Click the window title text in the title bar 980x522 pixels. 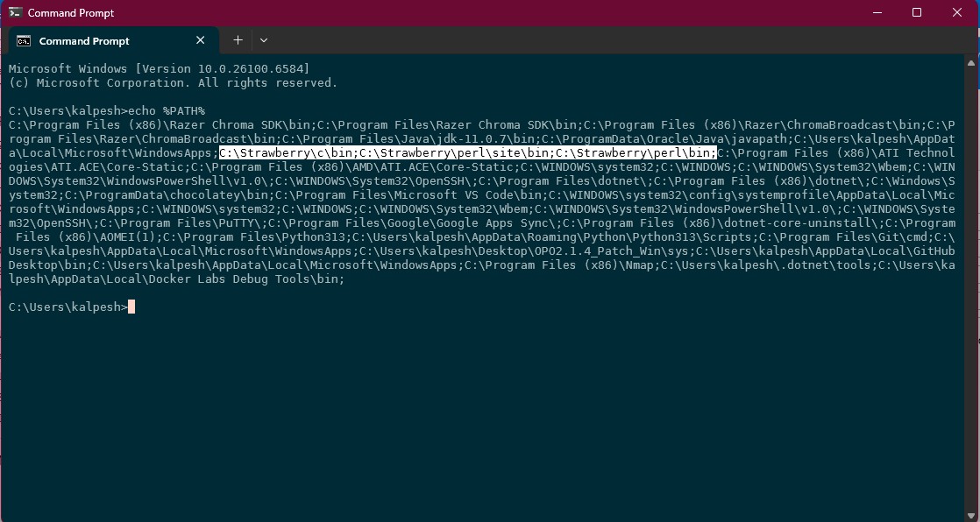(x=71, y=13)
